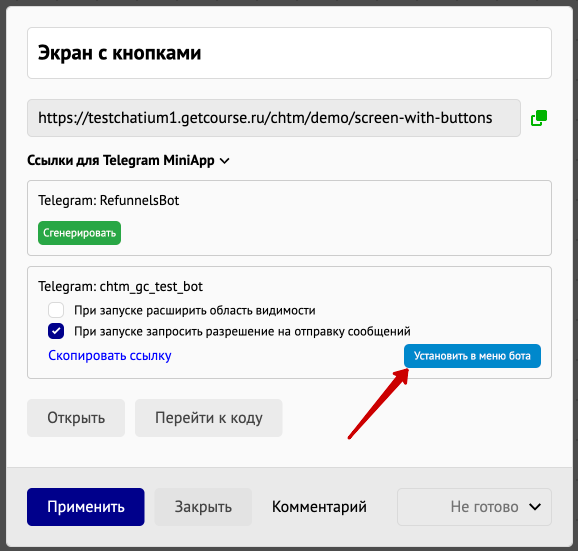Click the green "Сгенерировать" button for RefunnelsBot
578x551 pixels.
click(x=79, y=233)
